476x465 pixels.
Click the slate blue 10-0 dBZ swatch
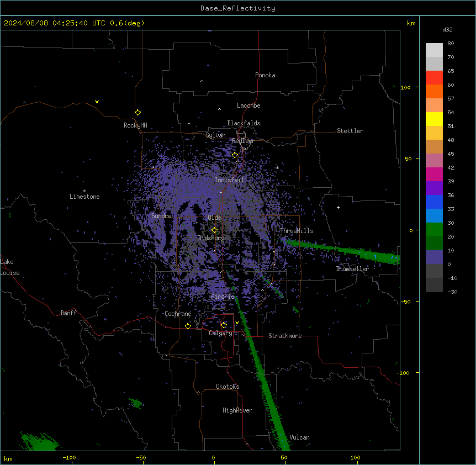[x=434, y=257]
